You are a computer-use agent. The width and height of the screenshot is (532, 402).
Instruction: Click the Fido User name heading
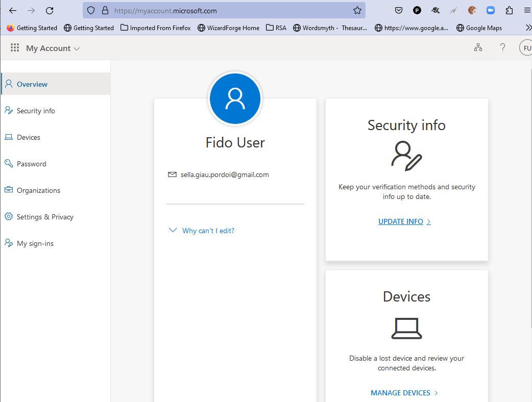pos(235,143)
